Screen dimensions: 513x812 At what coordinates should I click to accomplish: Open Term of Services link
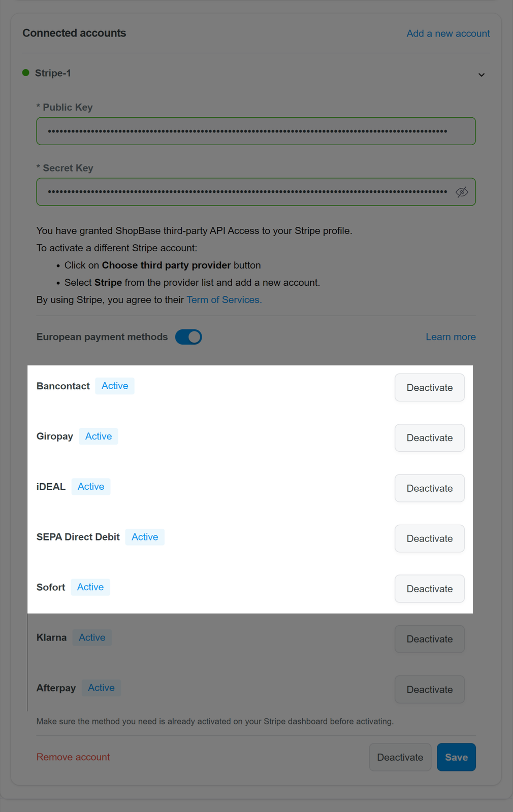point(224,300)
